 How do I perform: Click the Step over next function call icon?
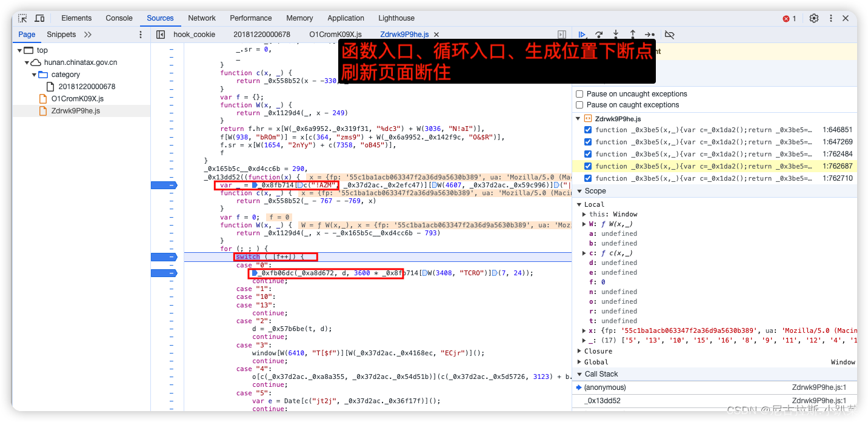[599, 35]
